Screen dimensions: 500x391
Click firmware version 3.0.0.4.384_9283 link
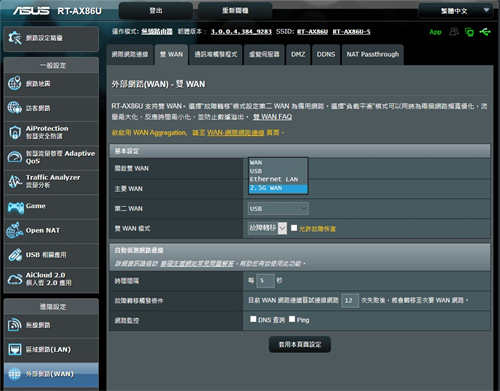click(241, 32)
